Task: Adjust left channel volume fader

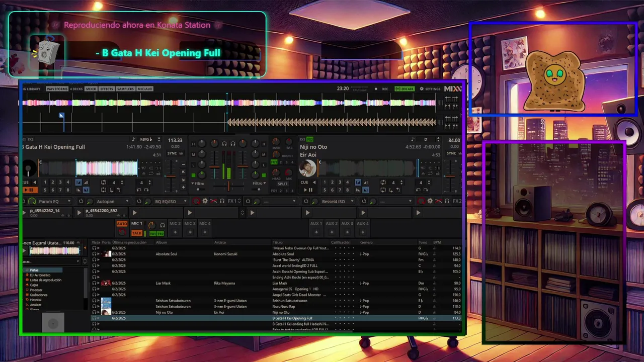Action: coord(214,167)
